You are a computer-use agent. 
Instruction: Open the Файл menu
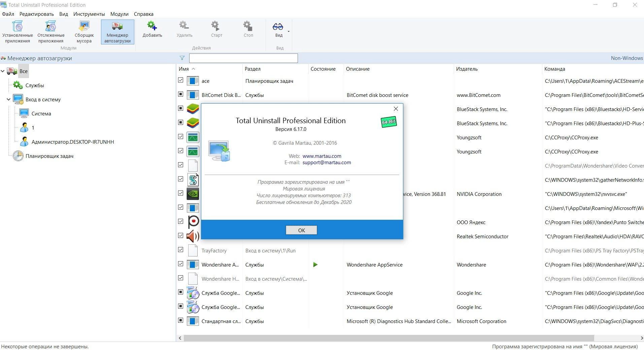8,14
